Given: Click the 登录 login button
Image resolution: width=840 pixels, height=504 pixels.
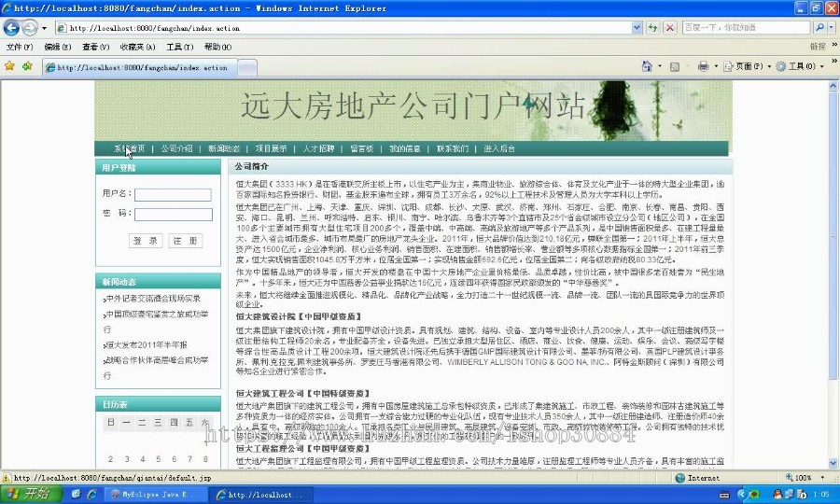Looking at the screenshot, I should tap(146, 241).
